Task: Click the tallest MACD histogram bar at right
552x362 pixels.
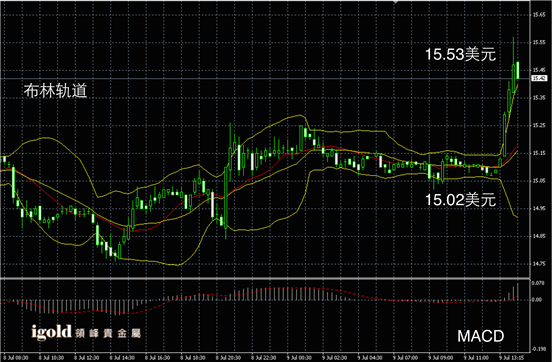Action: pyautogui.click(x=518, y=292)
